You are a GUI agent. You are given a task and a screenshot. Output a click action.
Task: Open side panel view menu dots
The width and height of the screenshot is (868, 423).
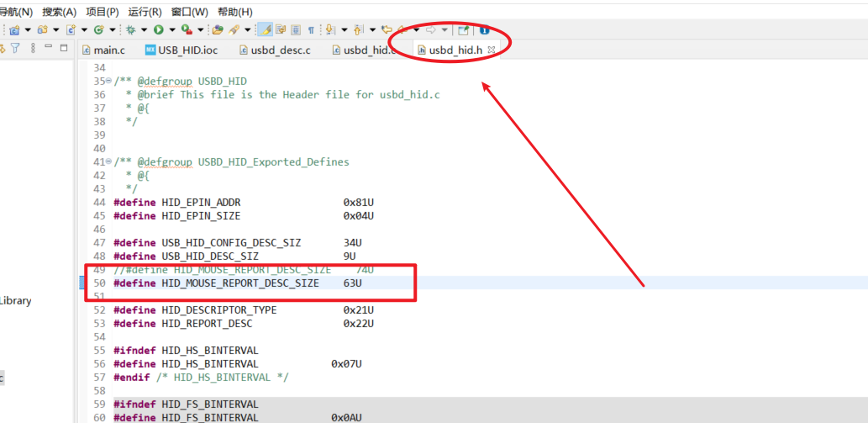point(33,48)
